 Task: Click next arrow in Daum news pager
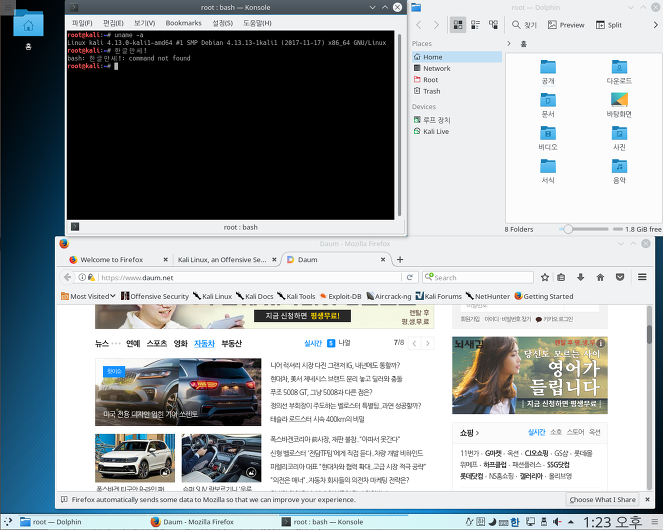(427, 343)
